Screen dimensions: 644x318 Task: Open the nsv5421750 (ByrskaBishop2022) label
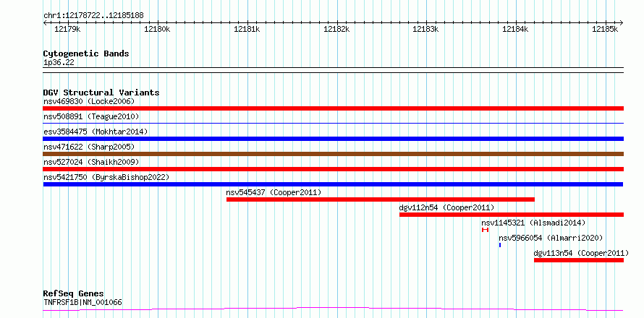pos(106,177)
